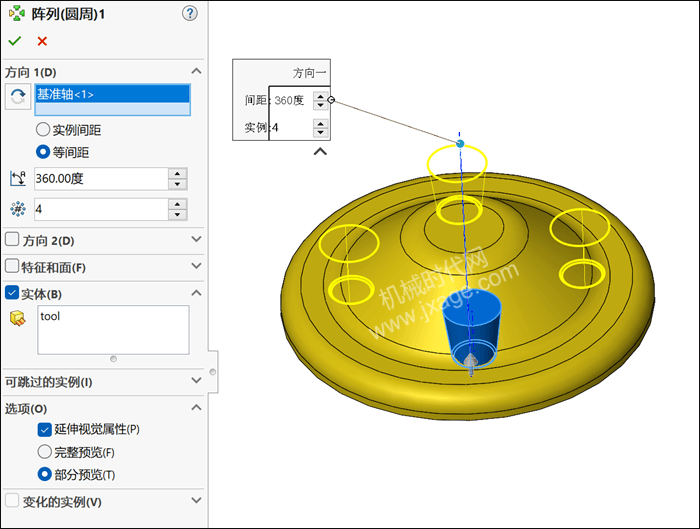Decrease angle with panel down spinner
The height and width of the screenshot is (529, 700).
coord(178,184)
